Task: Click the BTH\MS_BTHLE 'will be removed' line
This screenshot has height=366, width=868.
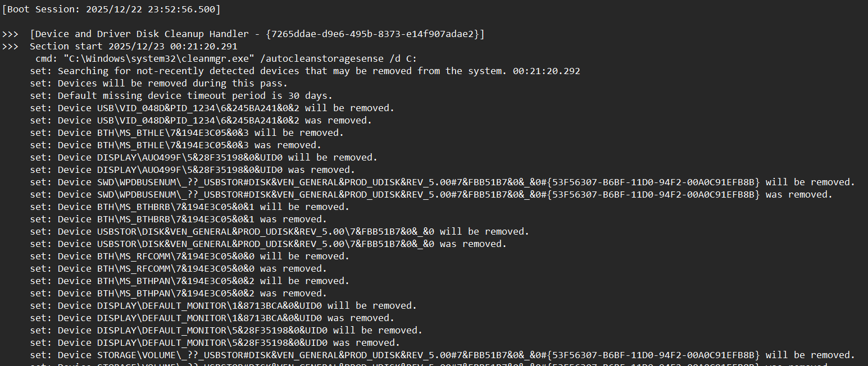Action: (187, 133)
